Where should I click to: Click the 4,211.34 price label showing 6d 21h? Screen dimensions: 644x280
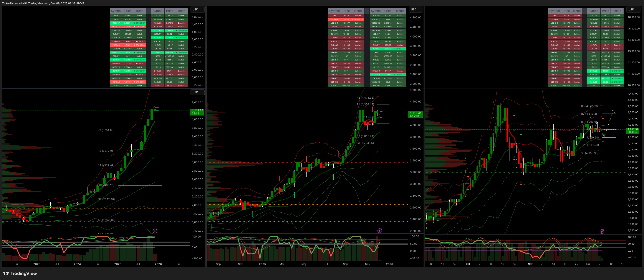pyautogui.click(x=415, y=114)
